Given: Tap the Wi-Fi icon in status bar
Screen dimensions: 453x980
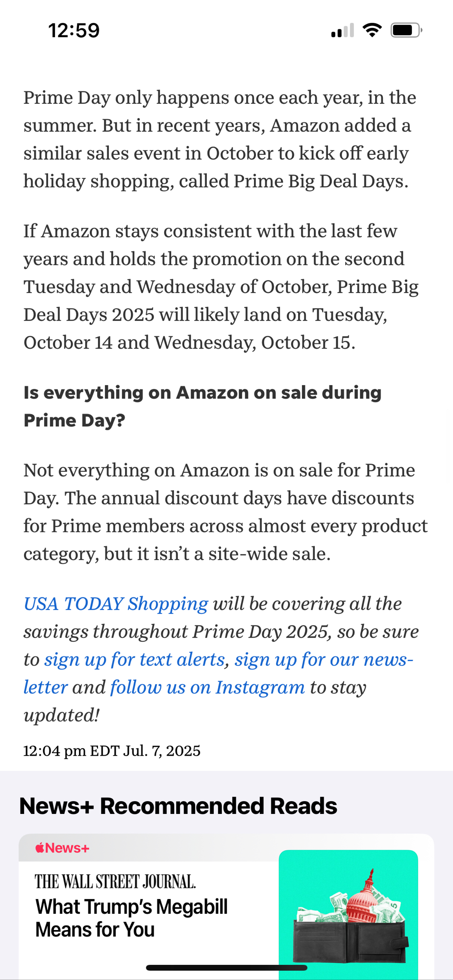Looking at the screenshot, I should [x=372, y=30].
